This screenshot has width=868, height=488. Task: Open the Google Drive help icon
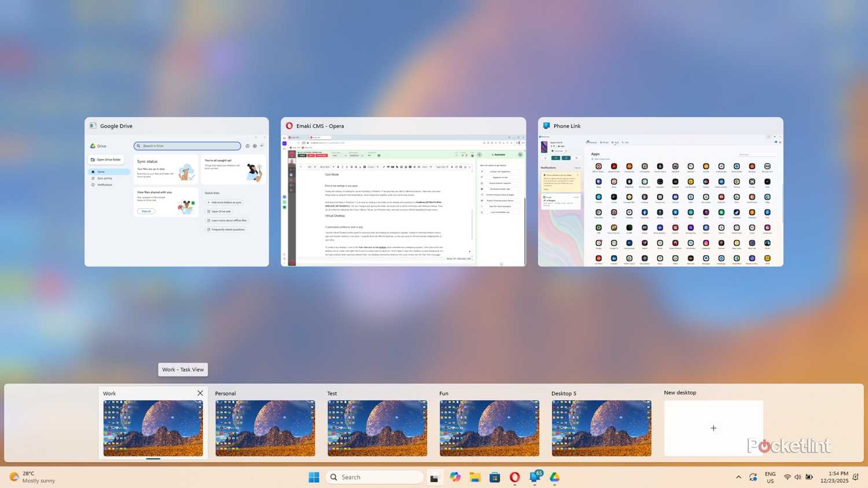pos(255,146)
